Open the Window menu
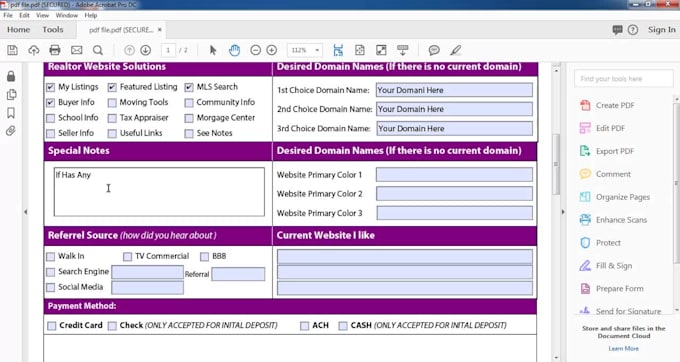This screenshot has height=362, width=680. (x=66, y=15)
